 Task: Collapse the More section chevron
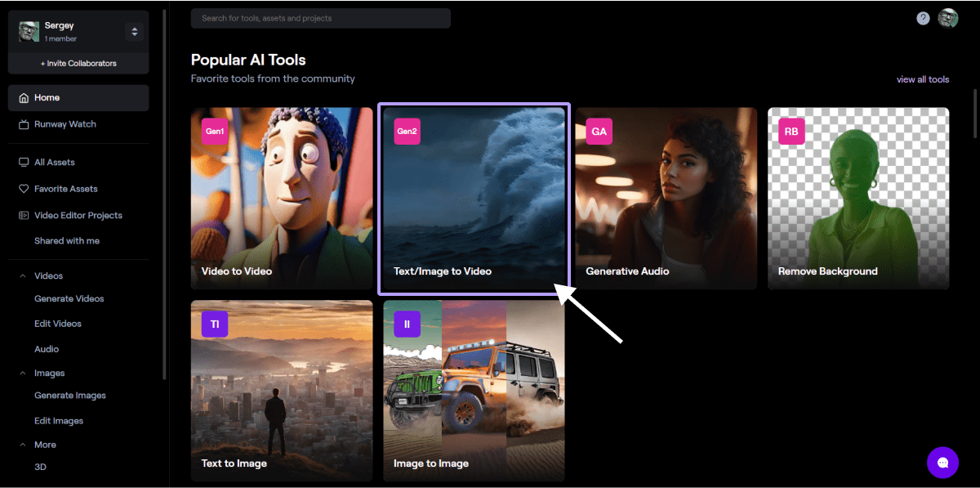(22, 445)
